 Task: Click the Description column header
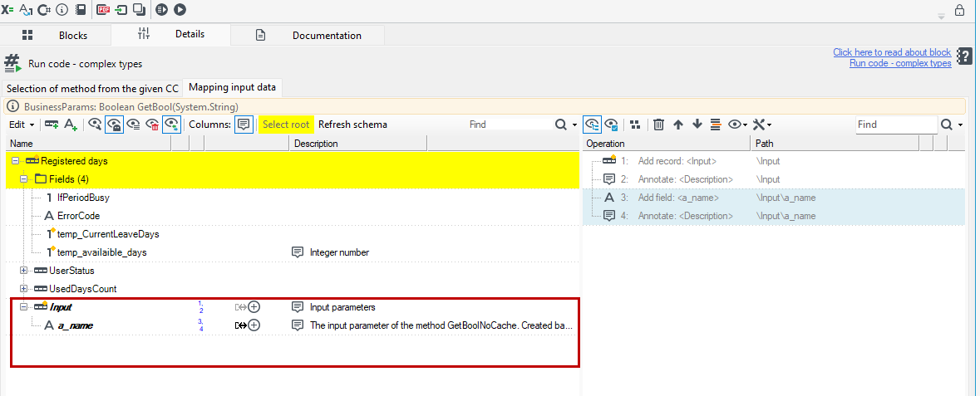(358, 144)
